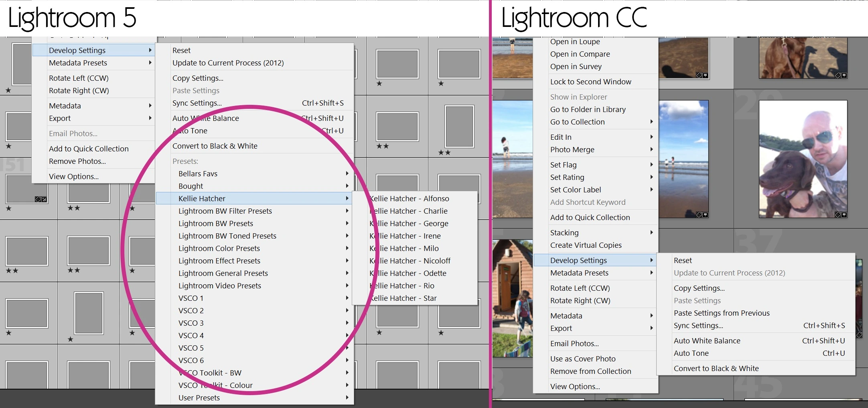Choose Rotate Left (CCW) in Lightroom 5 menu
The image size is (868, 408).
pyautogui.click(x=93, y=78)
